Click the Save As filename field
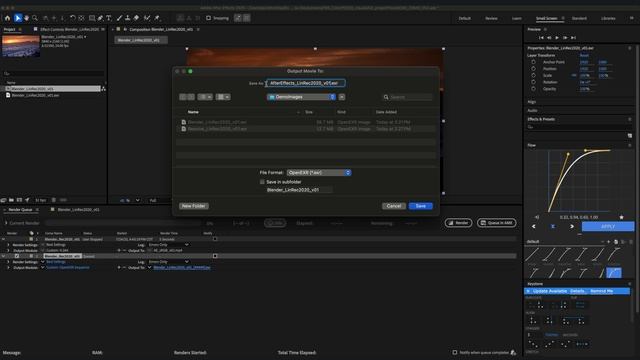This screenshot has width=640, height=360. 305,83
